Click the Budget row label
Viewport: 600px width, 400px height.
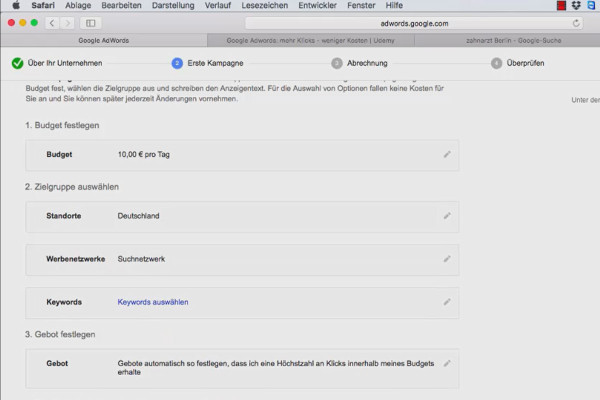(x=59, y=154)
